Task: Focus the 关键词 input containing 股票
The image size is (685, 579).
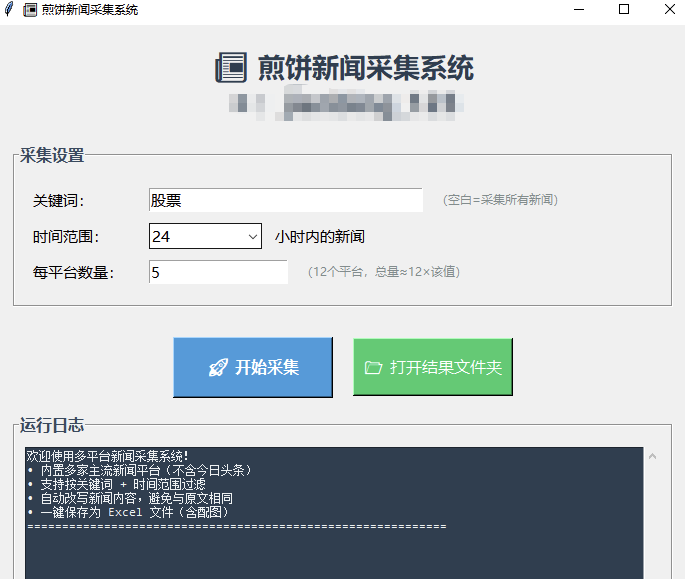Action: click(x=285, y=201)
